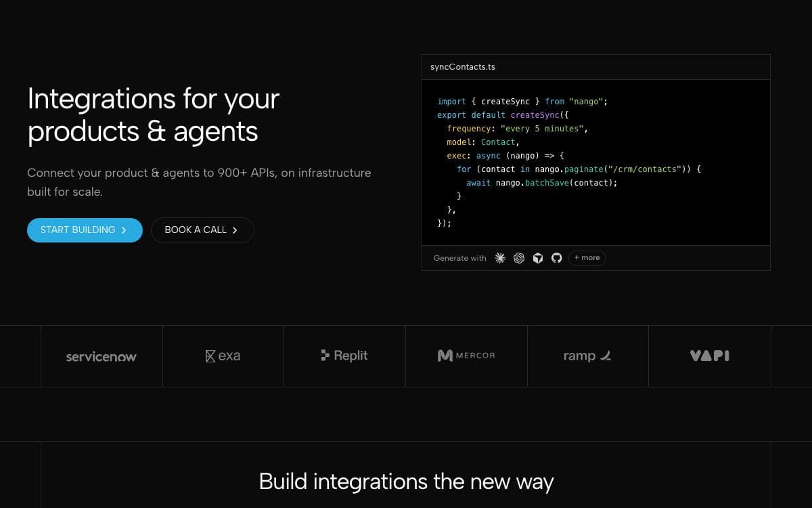The image size is (812, 508).
Task: Click the Cursor cube icon
Action: (538, 258)
